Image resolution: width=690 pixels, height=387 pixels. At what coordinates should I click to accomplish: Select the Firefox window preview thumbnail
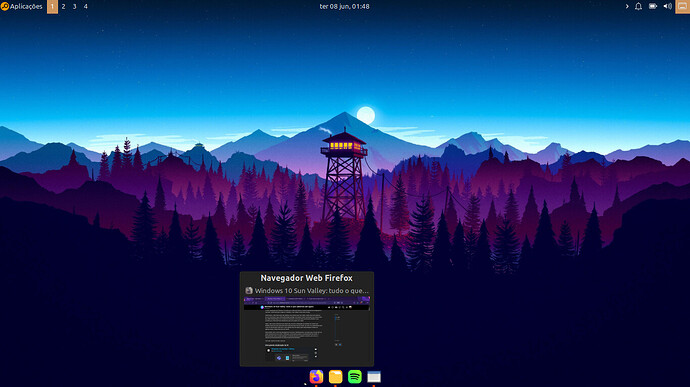(x=307, y=329)
